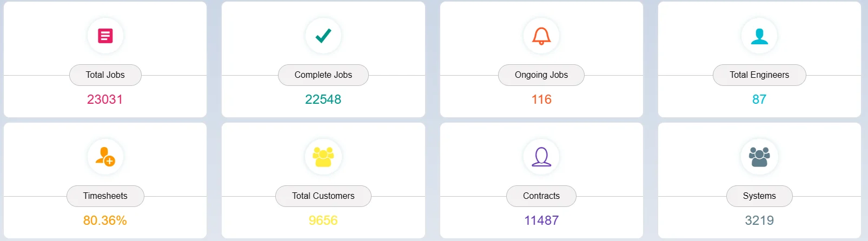Open the Contracts pill label
Image resolution: width=868 pixels, height=241 pixels.
541,196
